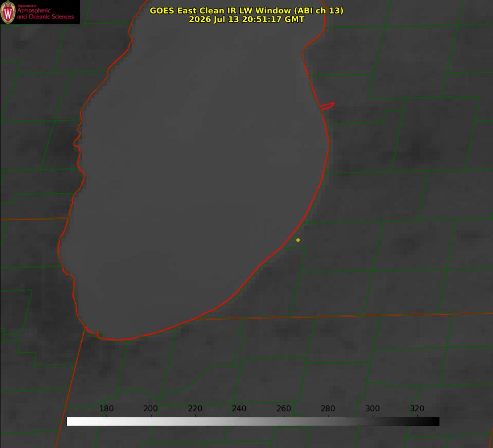The image size is (493, 448).
Task: Click the mid-gray center of the colorbar
Action: 253,421
